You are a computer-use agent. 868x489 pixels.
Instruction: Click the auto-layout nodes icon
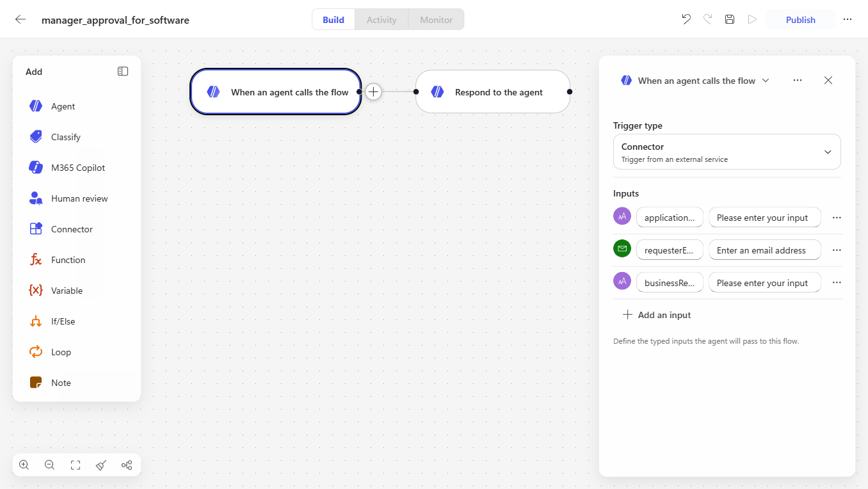(x=127, y=465)
